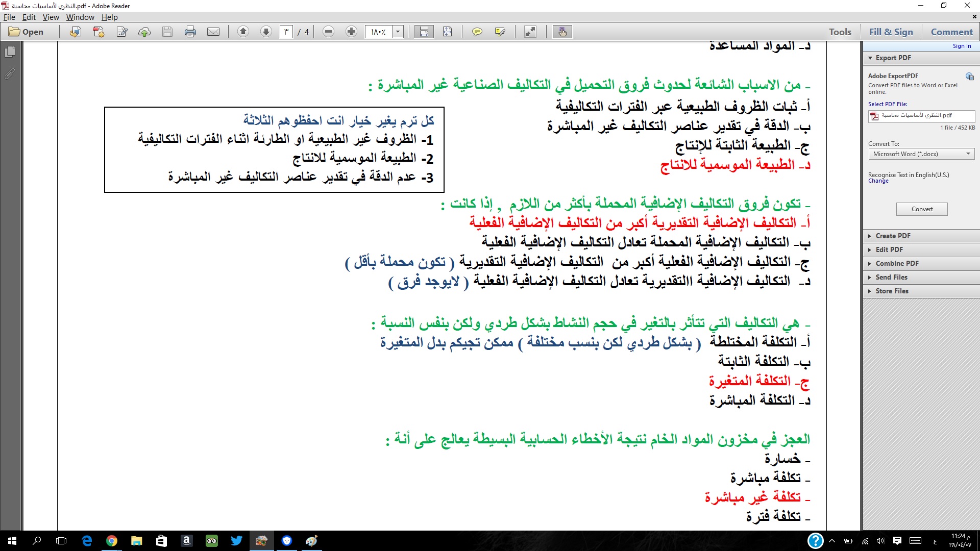The image size is (980, 551).
Task: Click Change recognition language link
Action: coord(878,181)
